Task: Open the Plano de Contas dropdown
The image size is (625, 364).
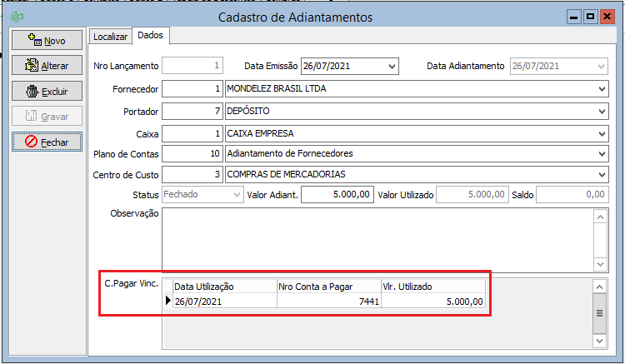Action: point(602,153)
